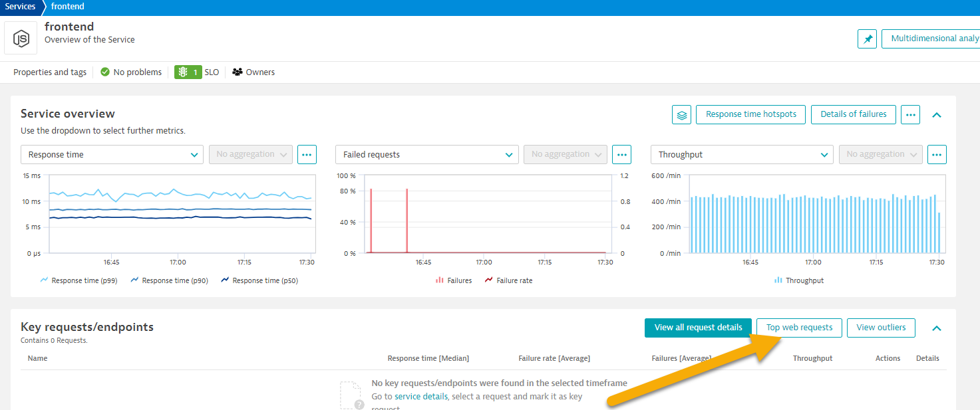Collapse the Service overview section
This screenshot has height=410, width=980.
[x=937, y=114]
